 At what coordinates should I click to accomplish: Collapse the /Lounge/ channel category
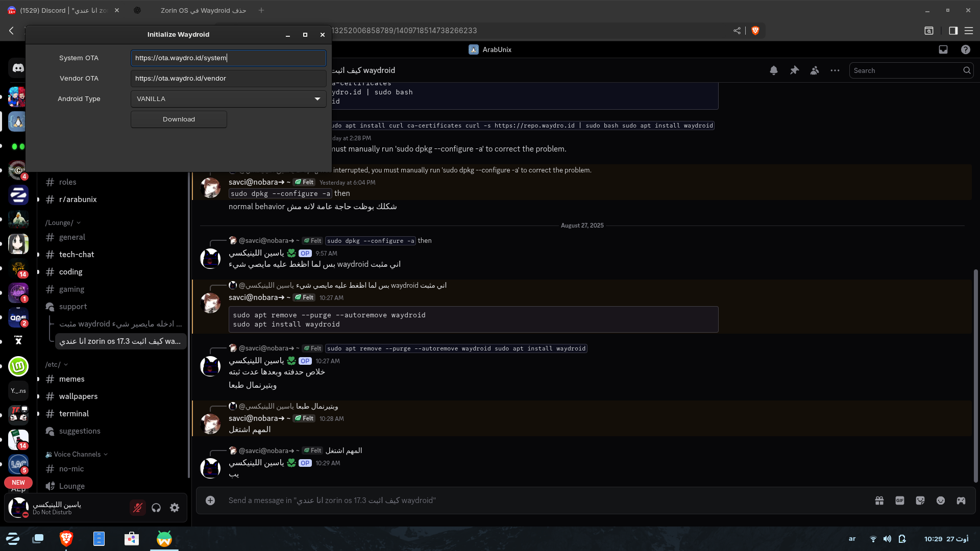(x=63, y=222)
